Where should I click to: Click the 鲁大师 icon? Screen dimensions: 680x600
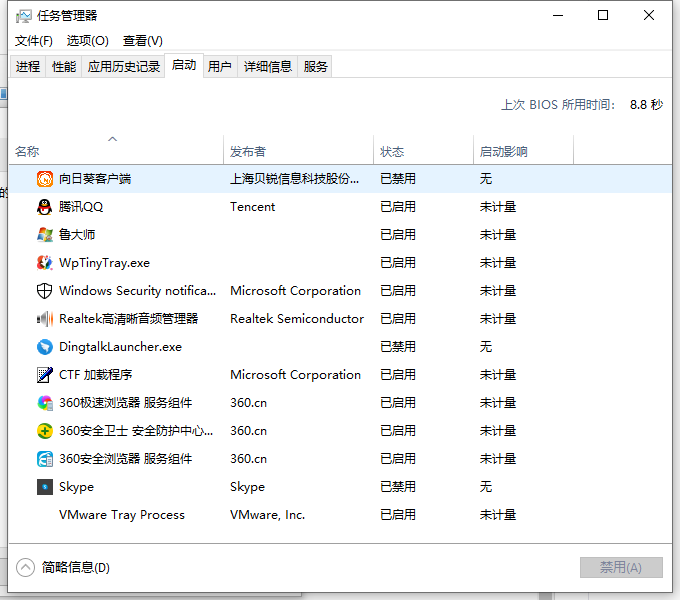coord(45,235)
